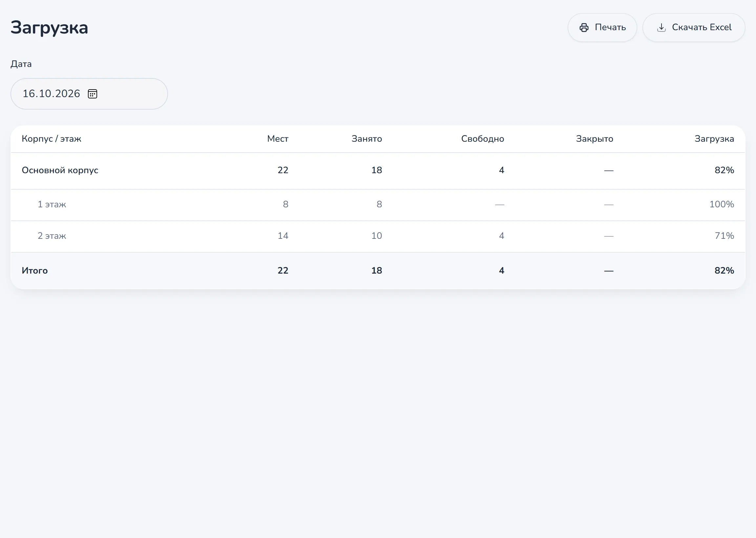Screen dimensions: 756x538
Task: Click the Скачать Excel button
Action: pyautogui.click(x=693, y=28)
